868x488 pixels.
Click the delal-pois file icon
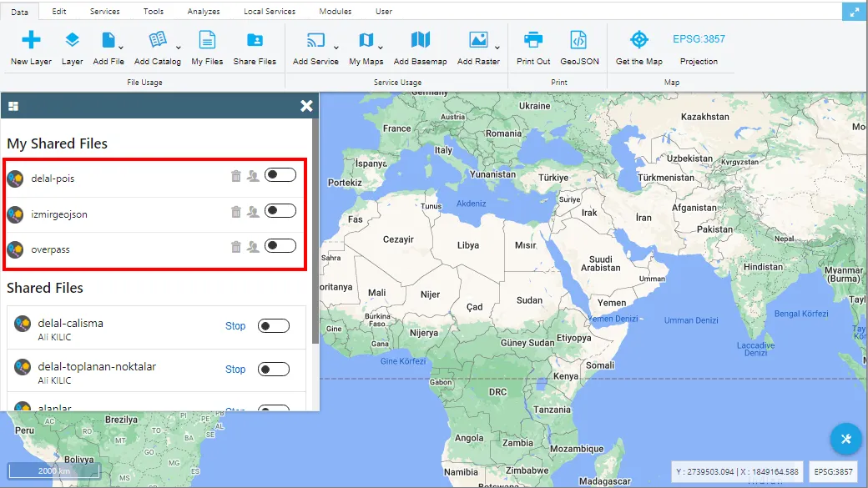(x=16, y=179)
